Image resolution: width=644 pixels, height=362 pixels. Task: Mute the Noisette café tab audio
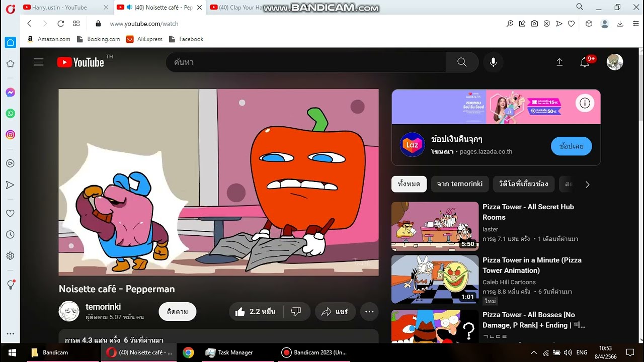129,8
